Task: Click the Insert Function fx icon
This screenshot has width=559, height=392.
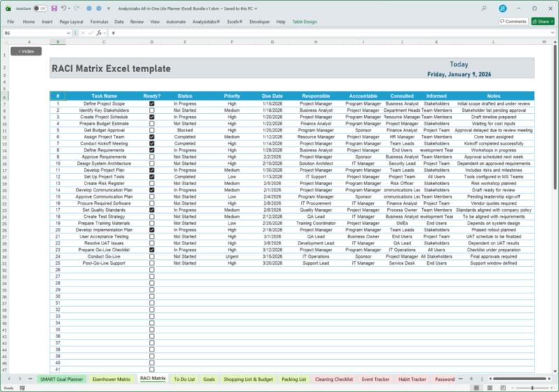Action: pos(99,33)
